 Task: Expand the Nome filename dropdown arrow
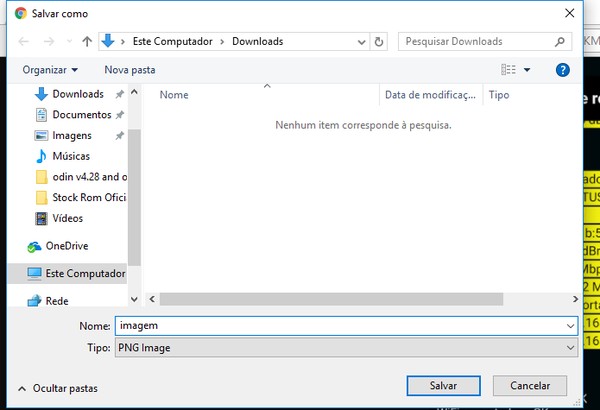570,326
